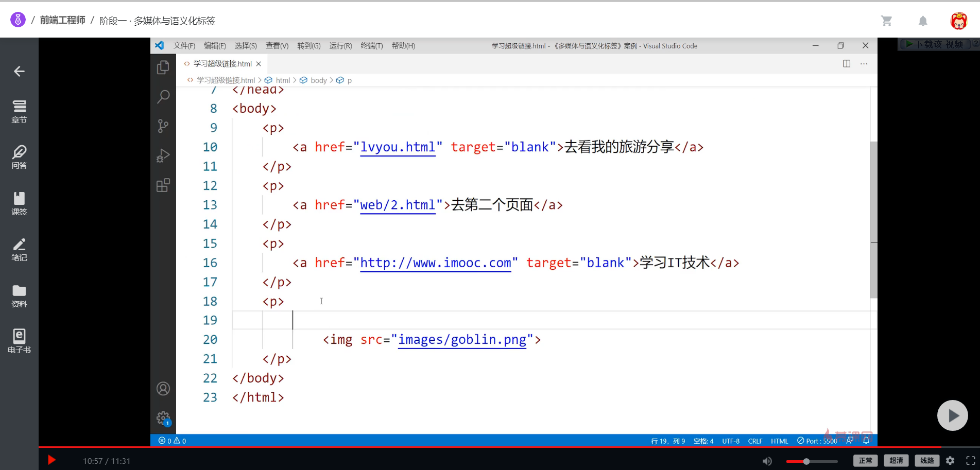Place cursor on empty line 19
This screenshot has width=980, height=470.
point(551,320)
